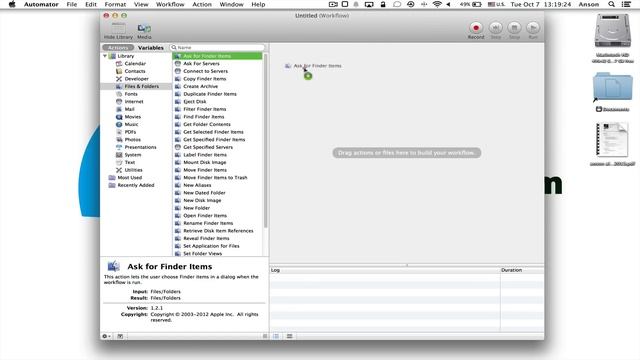Viewport: 640px width, 360px height.
Task: Open the Recently Added smart group
Action: click(x=136, y=185)
